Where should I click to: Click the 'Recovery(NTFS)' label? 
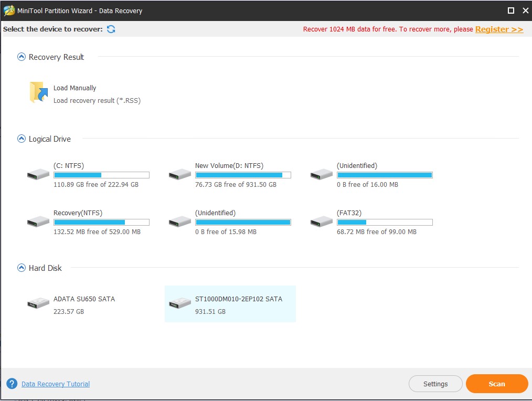[x=78, y=213]
